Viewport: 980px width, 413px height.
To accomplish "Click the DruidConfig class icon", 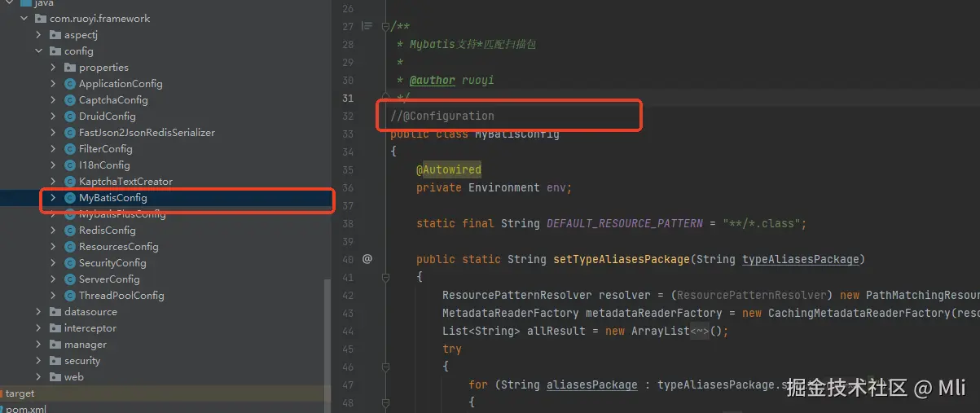I will tap(70, 116).
